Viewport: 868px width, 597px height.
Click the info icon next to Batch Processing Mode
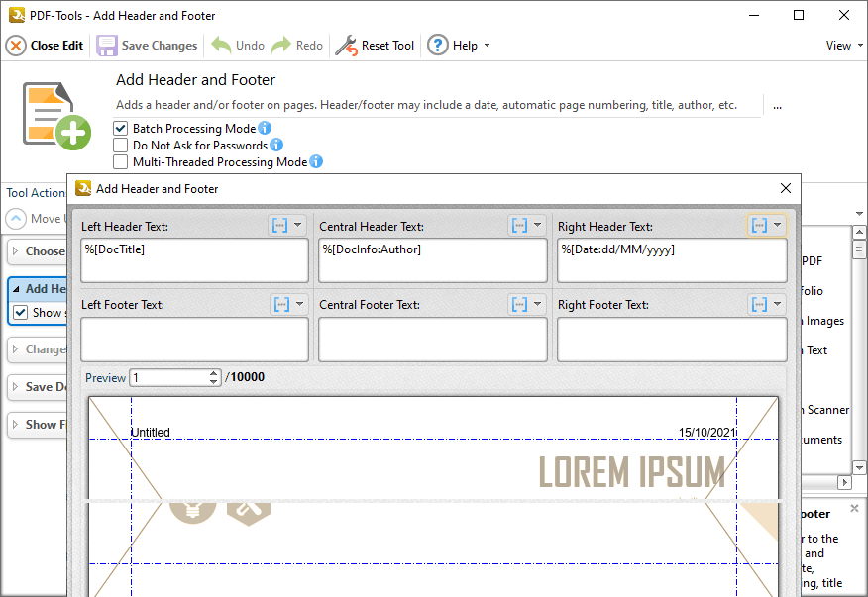click(263, 128)
